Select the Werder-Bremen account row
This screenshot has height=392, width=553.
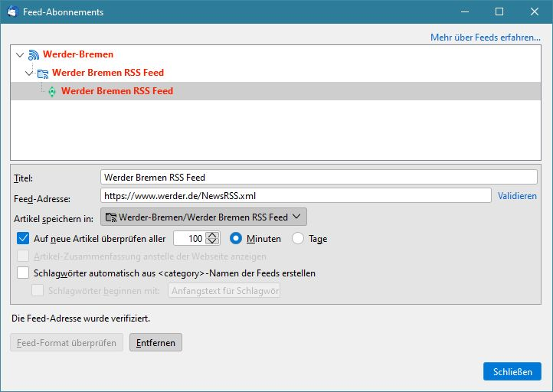[276, 54]
